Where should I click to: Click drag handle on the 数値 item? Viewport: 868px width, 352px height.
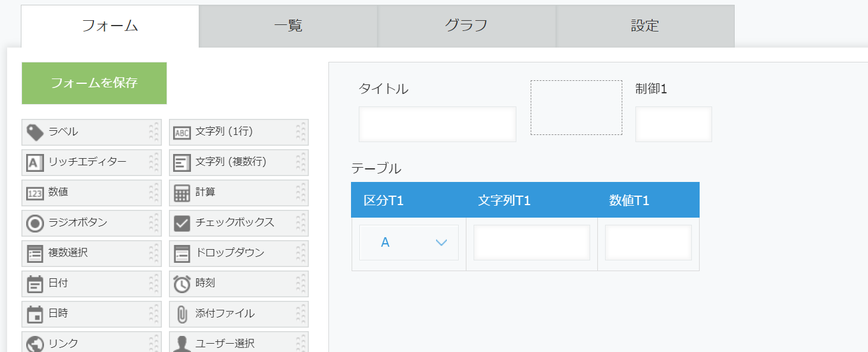[x=154, y=193]
